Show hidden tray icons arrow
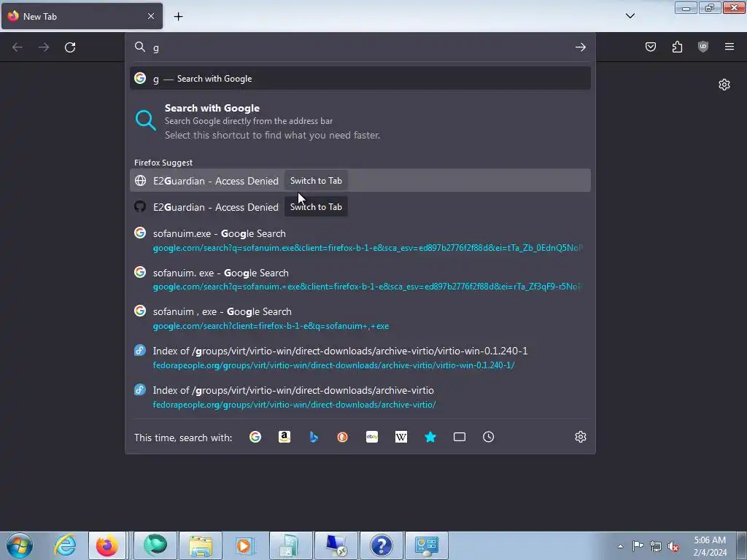The height and width of the screenshot is (560, 747). [x=620, y=546]
